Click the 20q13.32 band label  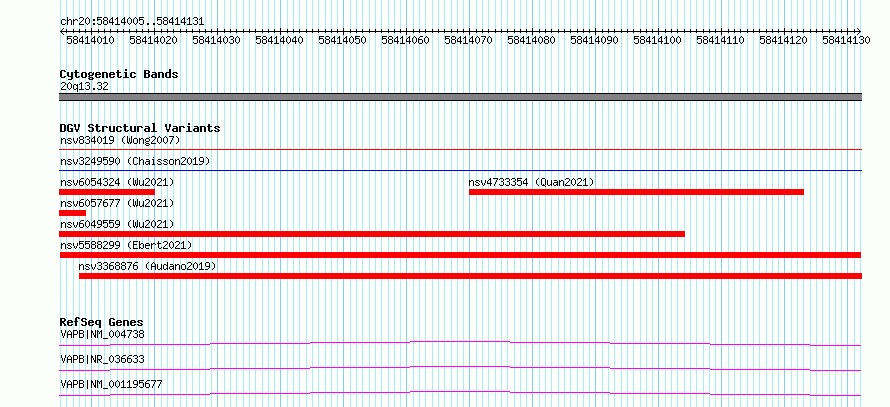point(84,87)
